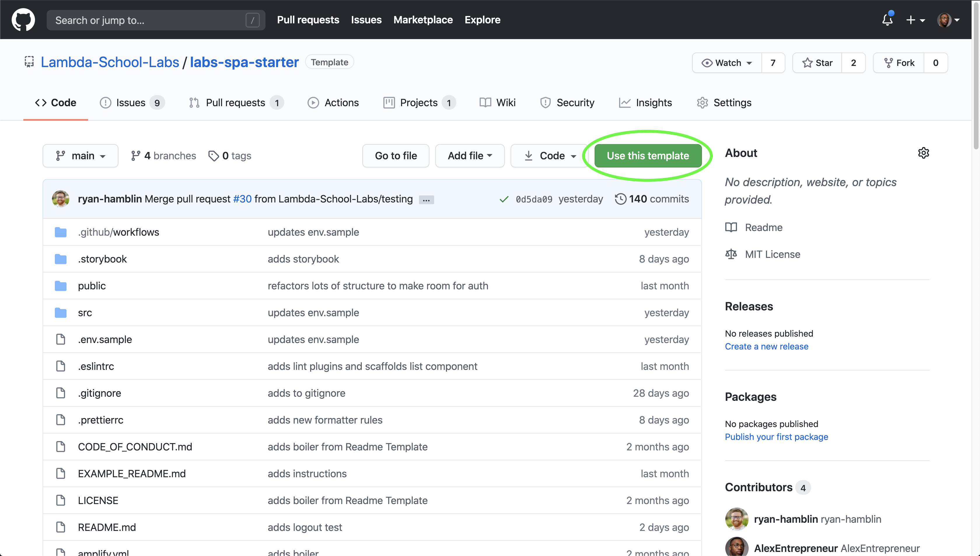This screenshot has height=556, width=980.
Task: Open the .prettierrc file
Action: 100,420
